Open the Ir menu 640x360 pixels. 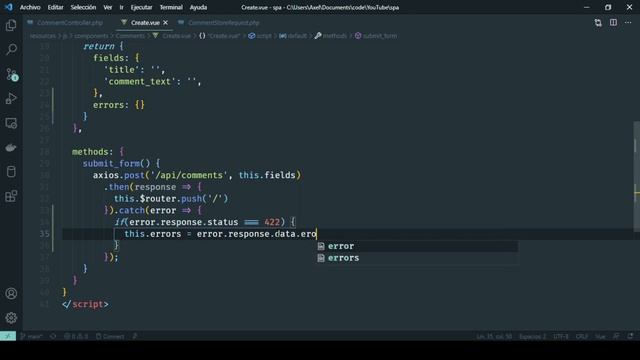(x=121, y=7)
